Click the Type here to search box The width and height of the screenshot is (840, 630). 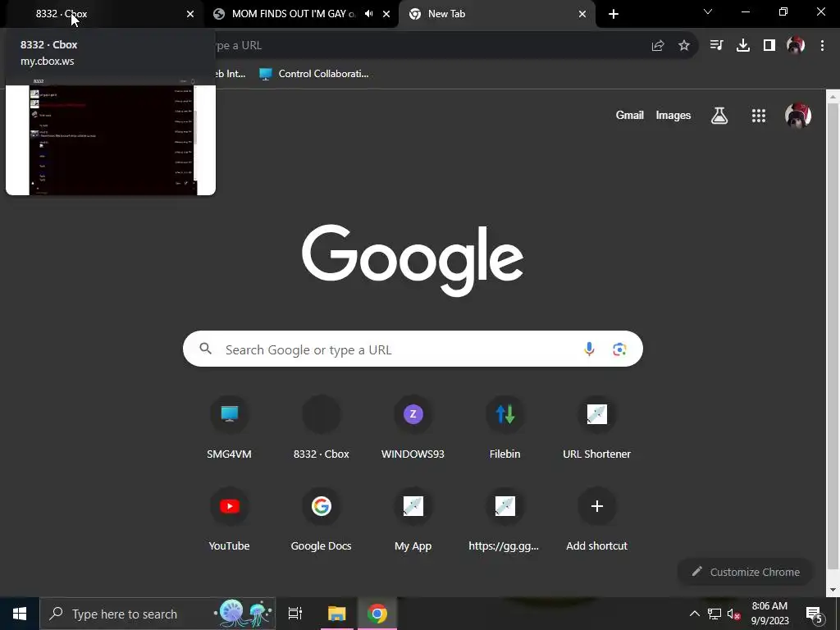click(x=157, y=614)
